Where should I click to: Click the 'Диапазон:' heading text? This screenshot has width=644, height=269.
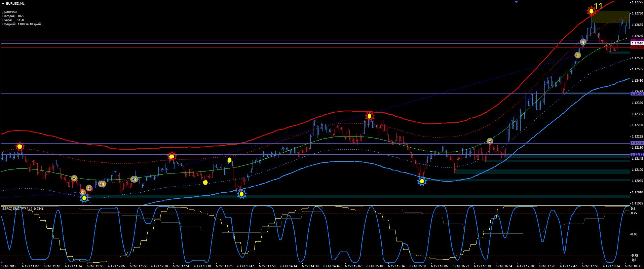tap(10, 12)
